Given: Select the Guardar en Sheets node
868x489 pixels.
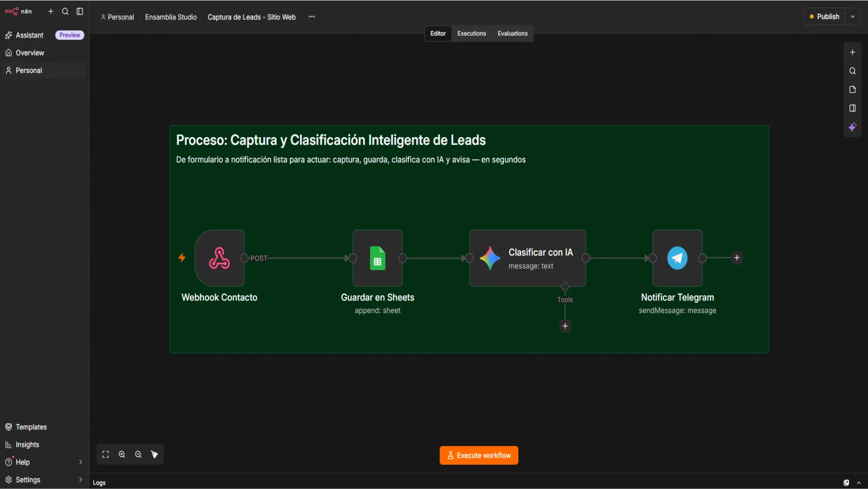Looking at the screenshot, I should [378, 258].
